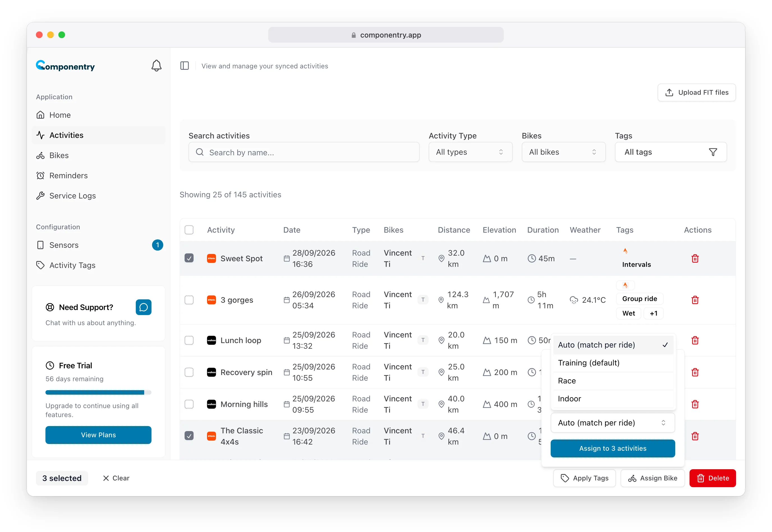Click the trash icon in Lunch loop row
Viewport: 772px width, 532px height.
695,340
